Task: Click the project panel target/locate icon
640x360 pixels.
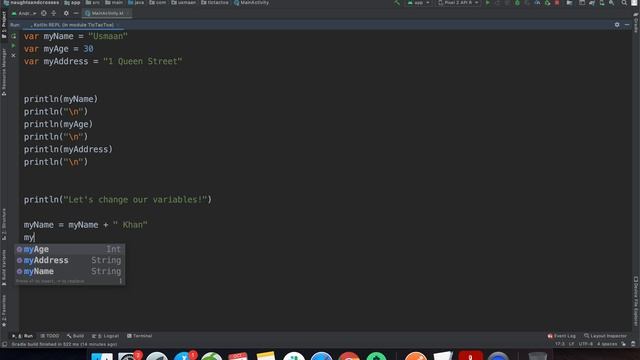Action: pos(44,13)
